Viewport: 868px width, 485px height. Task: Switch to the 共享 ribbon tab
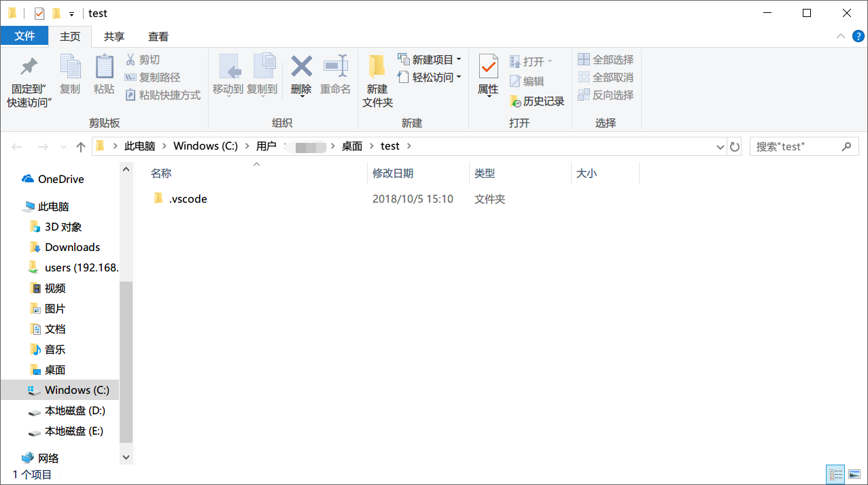114,37
